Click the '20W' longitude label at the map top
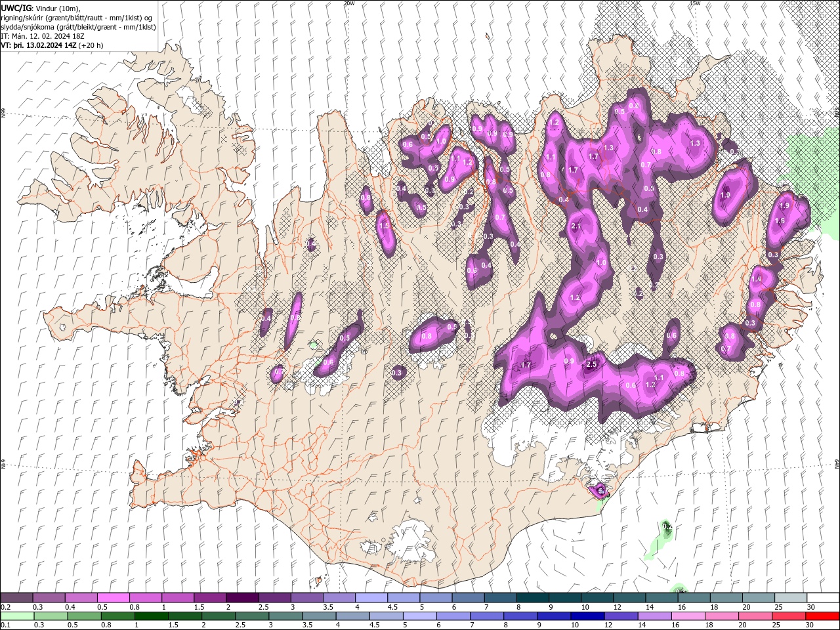The image size is (840, 630). 348,3
